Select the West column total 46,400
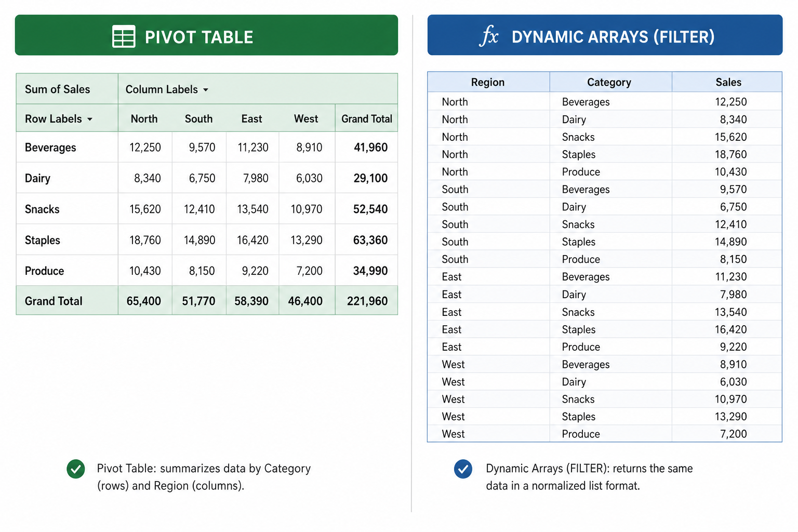The image size is (798, 532). pyautogui.click(x=305, y=301)
